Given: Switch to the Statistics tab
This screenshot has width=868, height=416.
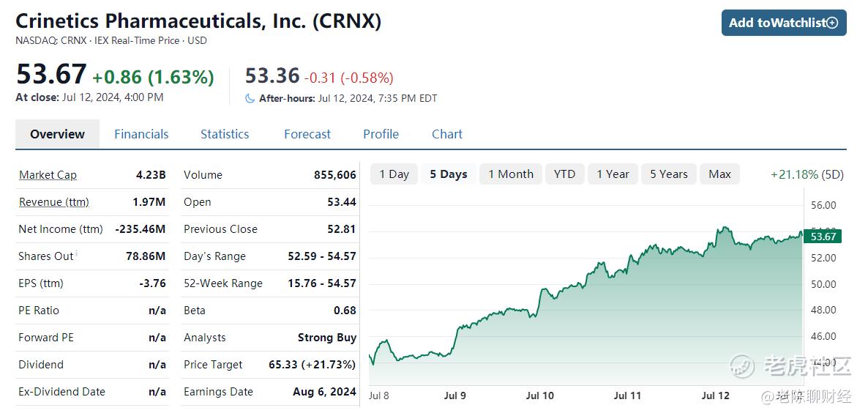Looking at the screenshot, I should point(225,134).
